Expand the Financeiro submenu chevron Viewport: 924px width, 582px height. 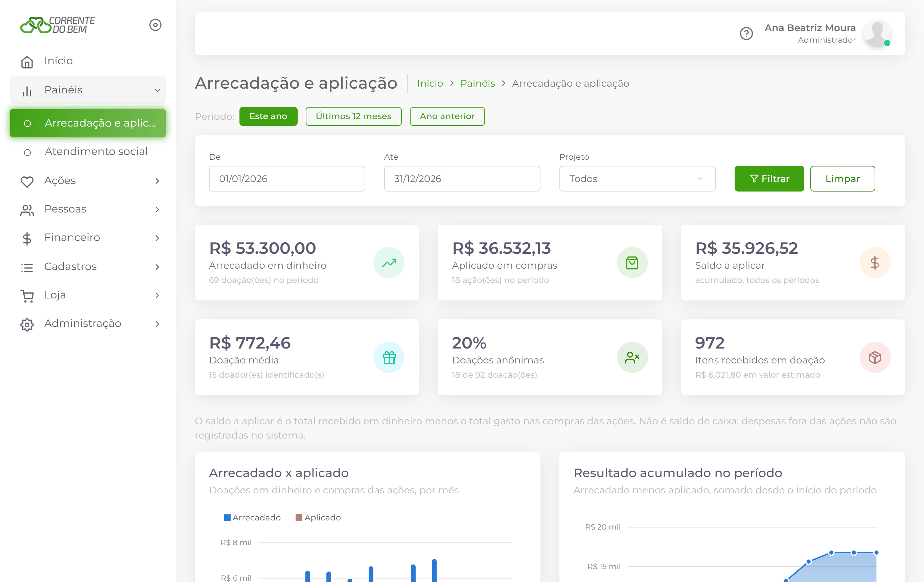pos(157,238)
